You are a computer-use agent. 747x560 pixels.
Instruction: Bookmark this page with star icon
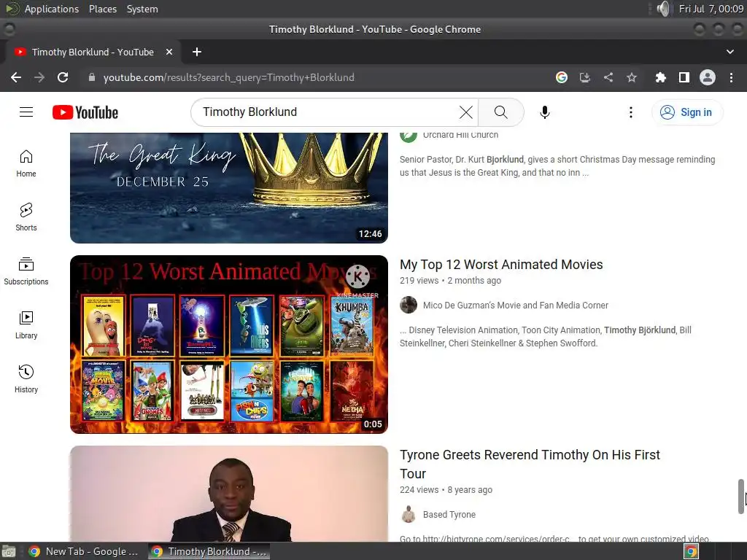(x=631, y=77)
